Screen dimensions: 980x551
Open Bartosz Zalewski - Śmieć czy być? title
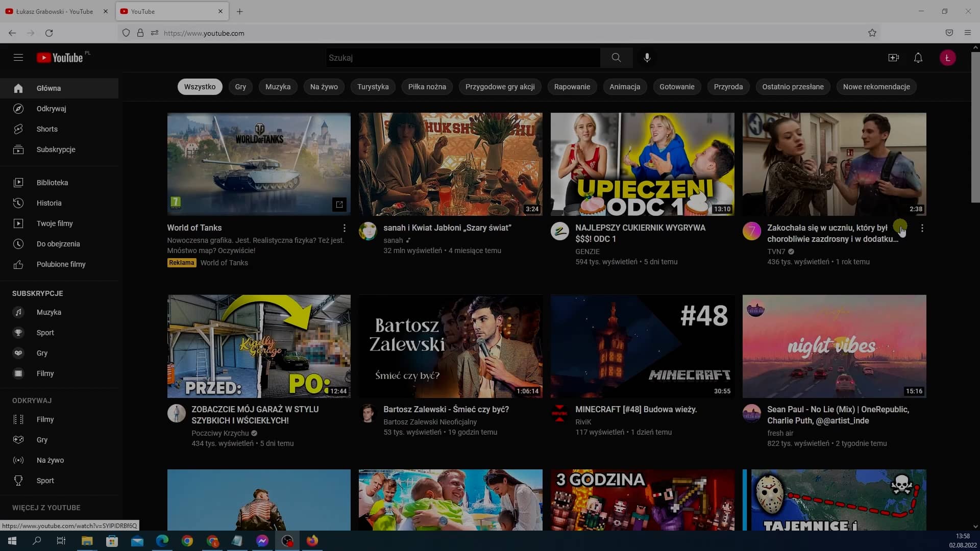click(x=446, y=409)
